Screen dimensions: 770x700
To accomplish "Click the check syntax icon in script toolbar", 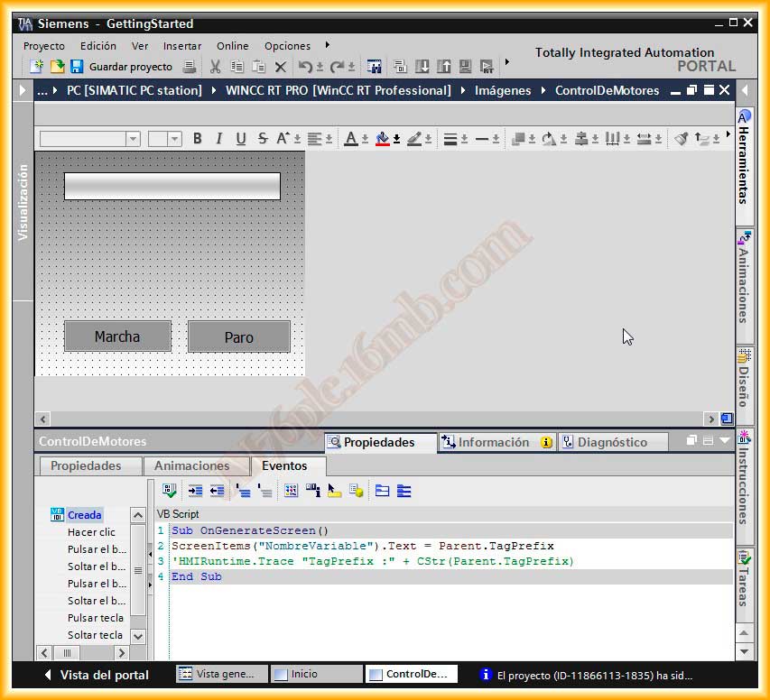I will [x=169, y=491].
